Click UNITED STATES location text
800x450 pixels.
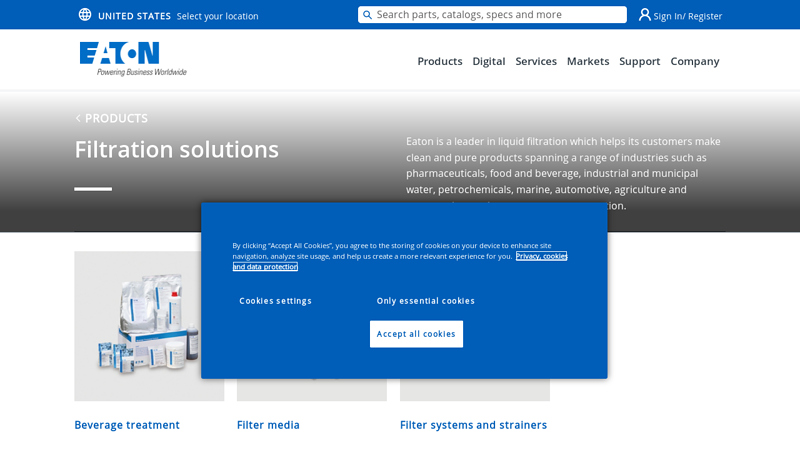[x=134, y=16]
